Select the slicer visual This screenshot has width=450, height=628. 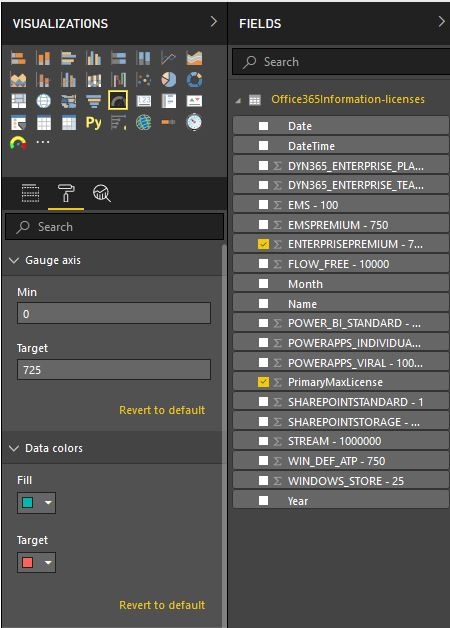click(x=18, y=123)
